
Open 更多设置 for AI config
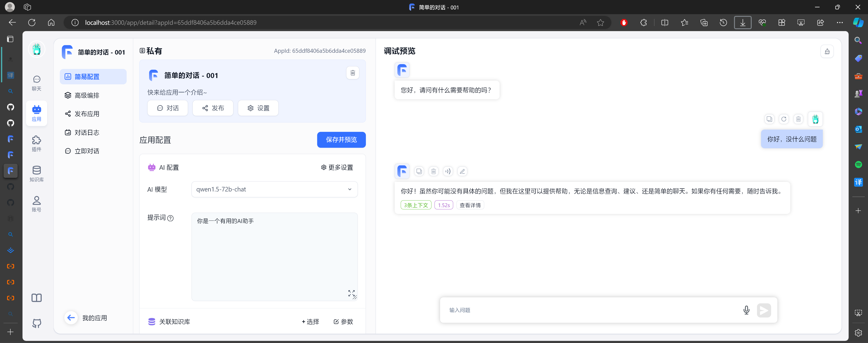337,167
